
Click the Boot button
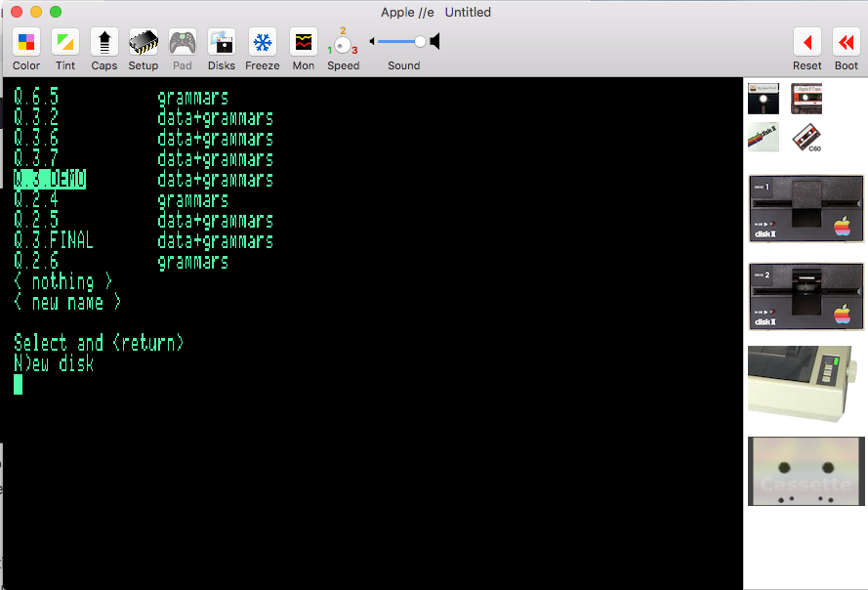847,42
